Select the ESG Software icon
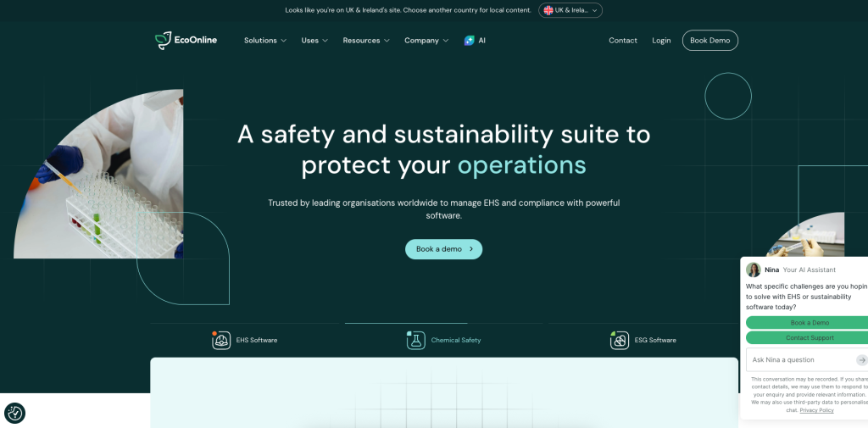 (620, 340)
